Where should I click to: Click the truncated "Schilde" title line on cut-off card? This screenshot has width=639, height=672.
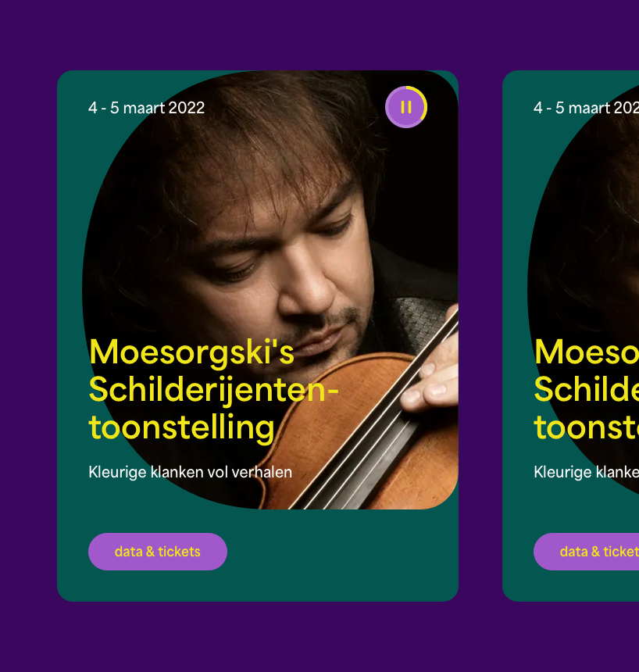(x=587, y=390)
